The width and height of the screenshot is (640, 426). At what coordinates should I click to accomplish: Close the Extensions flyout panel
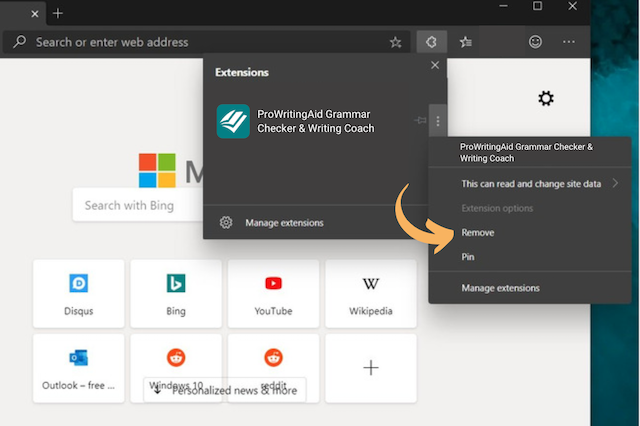coord(435,65)
